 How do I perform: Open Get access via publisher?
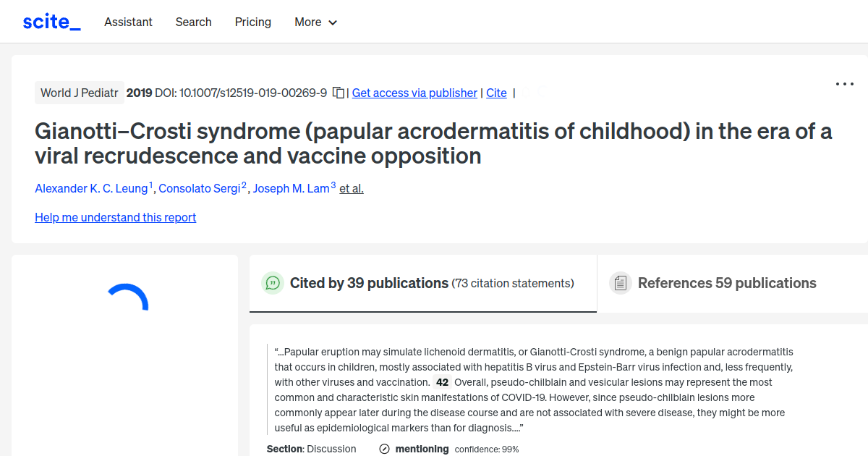[x=414, y=93]
